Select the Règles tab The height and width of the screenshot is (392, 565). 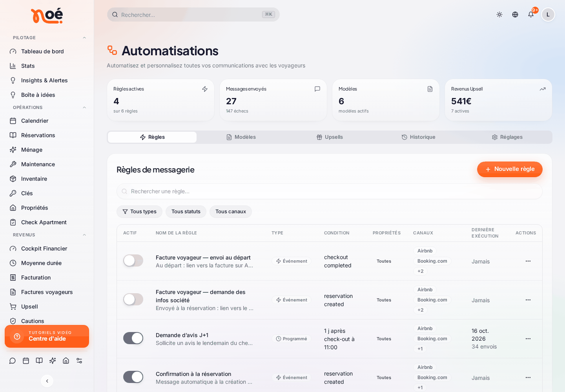[x=152, y=137]
